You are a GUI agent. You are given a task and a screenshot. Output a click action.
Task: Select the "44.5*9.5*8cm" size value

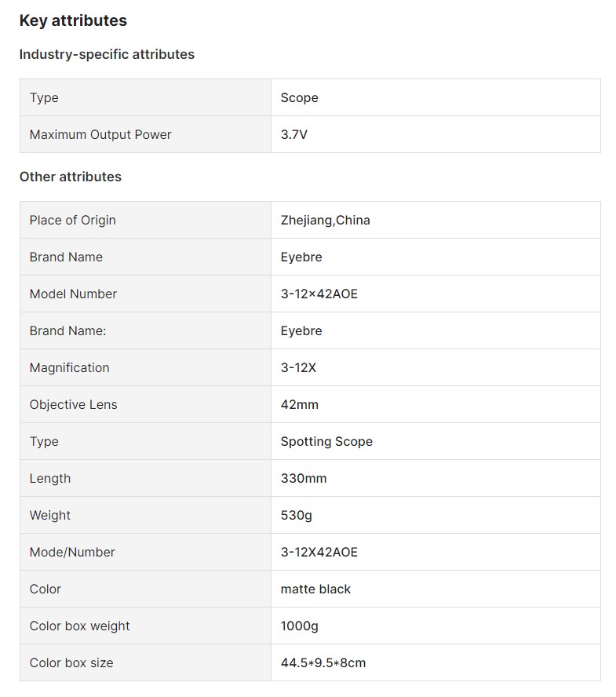[x=323, y=662]
